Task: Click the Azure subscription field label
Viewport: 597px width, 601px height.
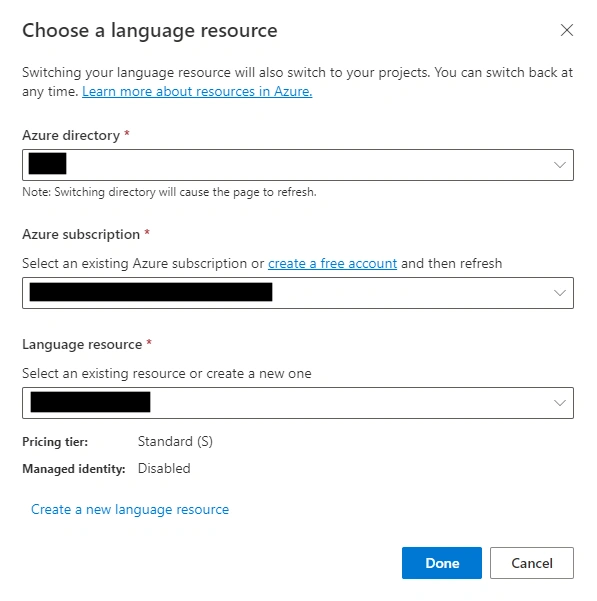Action: 81,234
